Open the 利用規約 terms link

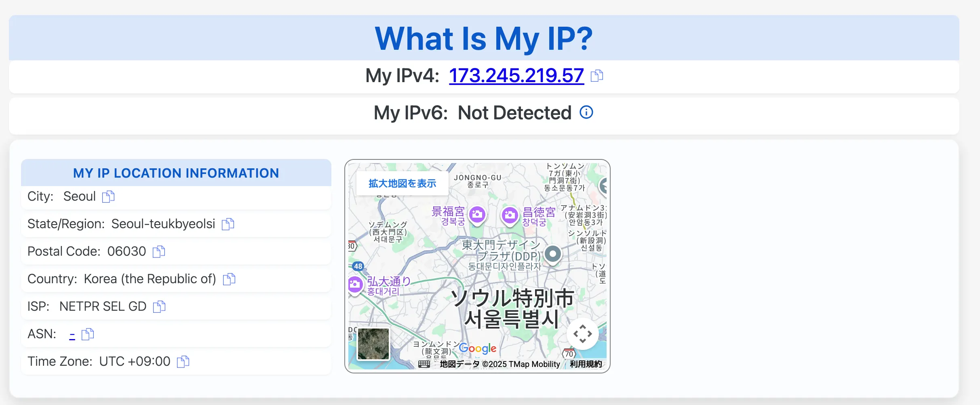coord(585,364)
